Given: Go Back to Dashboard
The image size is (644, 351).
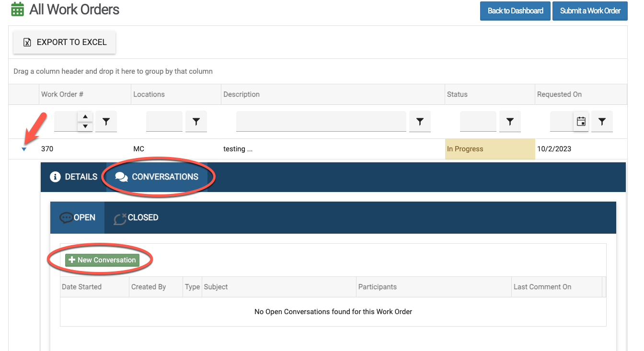Looking at the screenshot, I should point(515,11).
